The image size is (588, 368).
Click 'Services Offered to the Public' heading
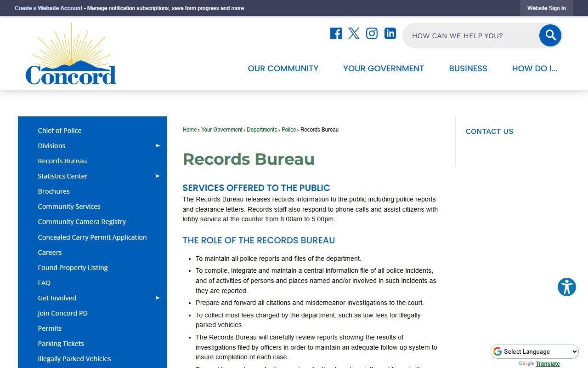256,188
